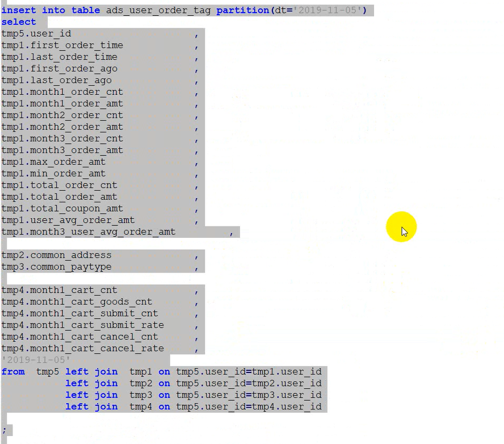Screen dimensions: 504x444
Task: Click 'tmp4.month1_cart_submit_rate' column
Action: point(83,325)
